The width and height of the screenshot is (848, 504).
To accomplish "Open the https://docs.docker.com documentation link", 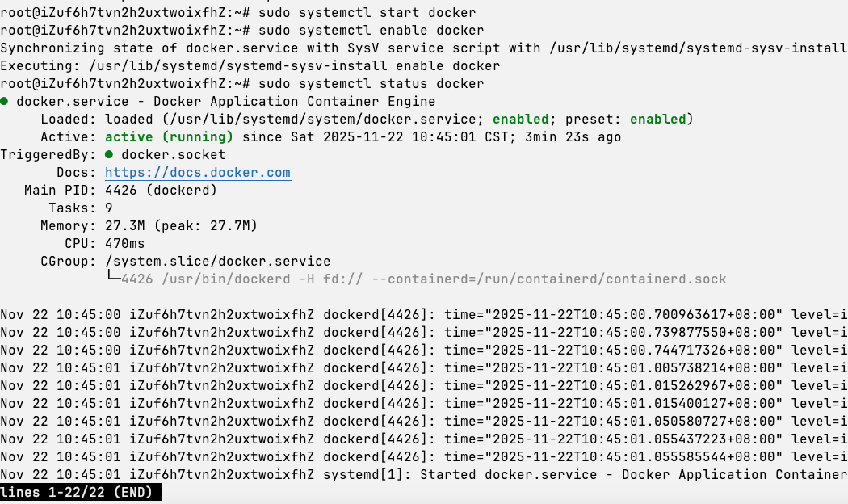I will click(x=198, y=172).
